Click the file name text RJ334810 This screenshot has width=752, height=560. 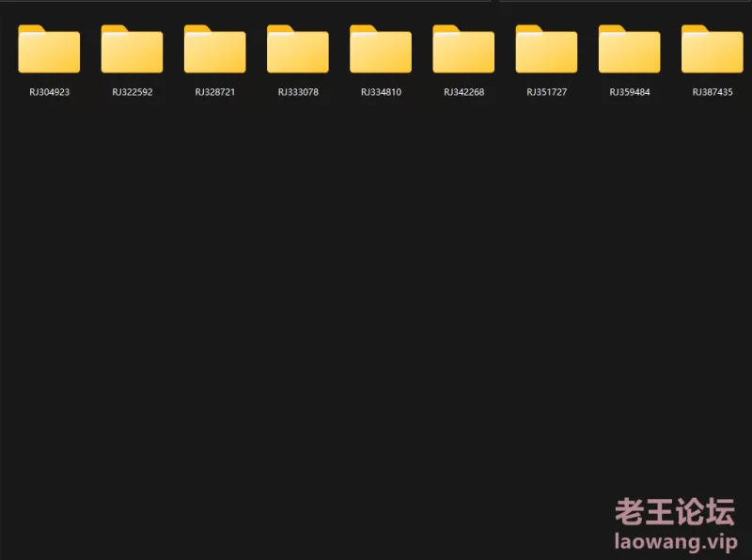[x=382, y=92]
